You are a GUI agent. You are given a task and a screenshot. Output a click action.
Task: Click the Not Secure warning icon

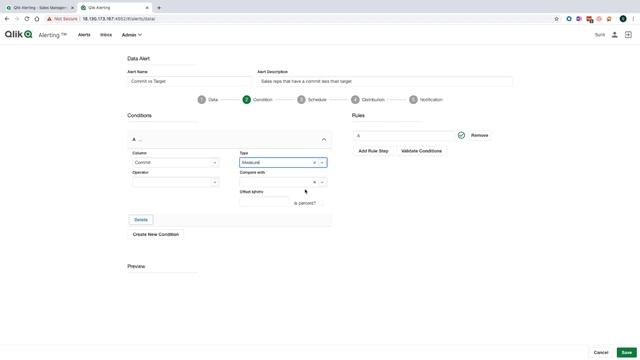pos(49,19)
